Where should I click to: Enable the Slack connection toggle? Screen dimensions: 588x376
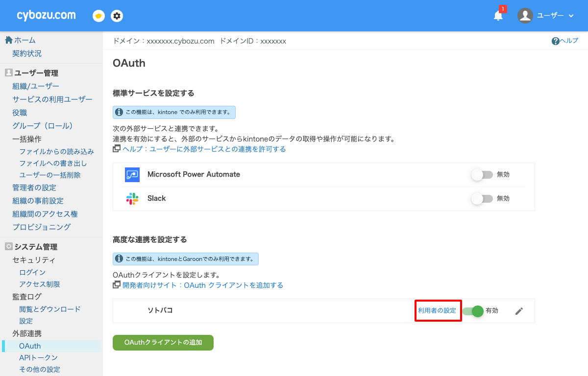482,198
